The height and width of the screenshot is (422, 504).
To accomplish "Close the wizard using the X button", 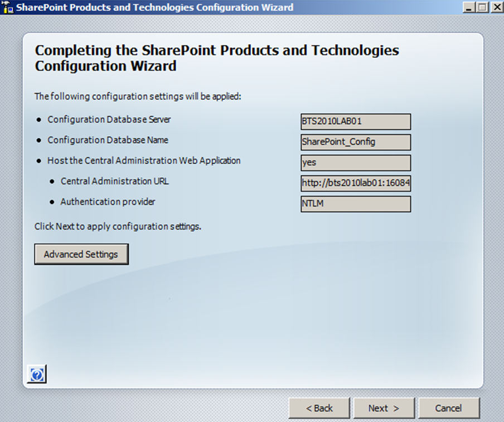I will point(495,7).
